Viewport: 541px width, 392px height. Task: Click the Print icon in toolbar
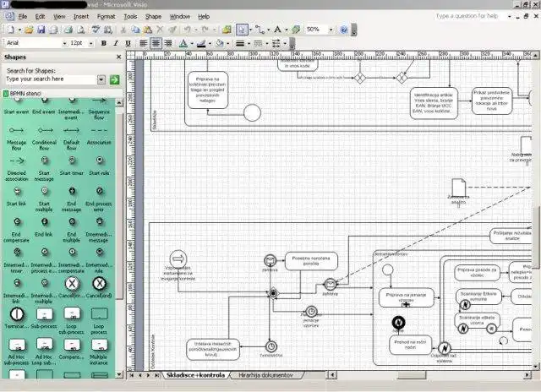click(68, 30)
